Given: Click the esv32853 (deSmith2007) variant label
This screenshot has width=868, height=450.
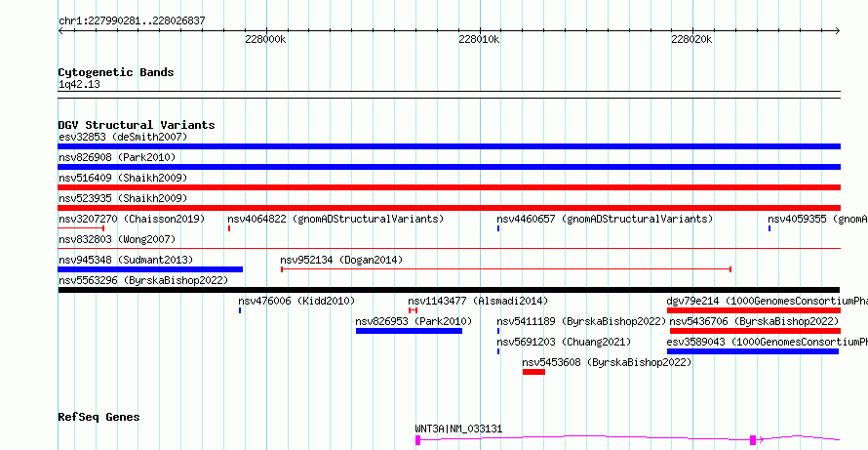Looking at the screenshot, I should pos(123,137).
